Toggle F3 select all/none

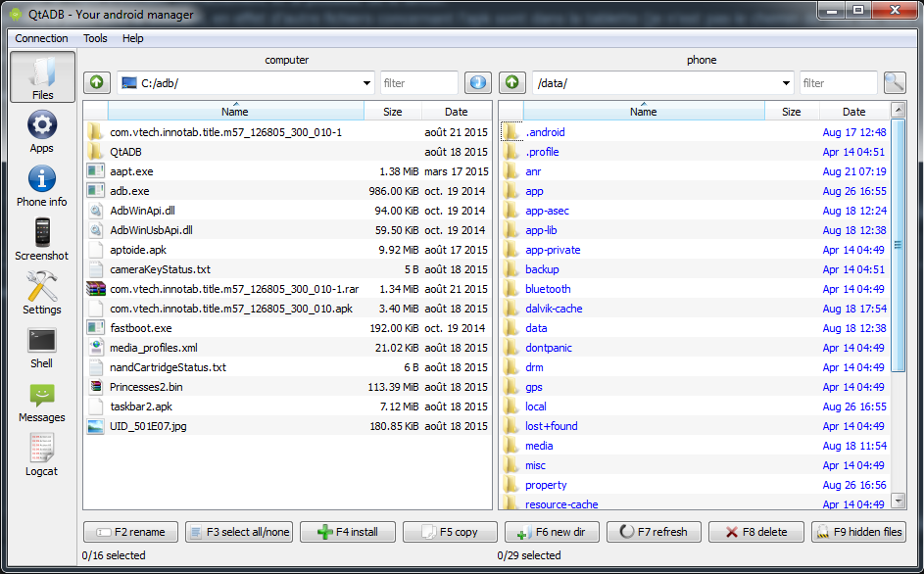click(239, 532)
